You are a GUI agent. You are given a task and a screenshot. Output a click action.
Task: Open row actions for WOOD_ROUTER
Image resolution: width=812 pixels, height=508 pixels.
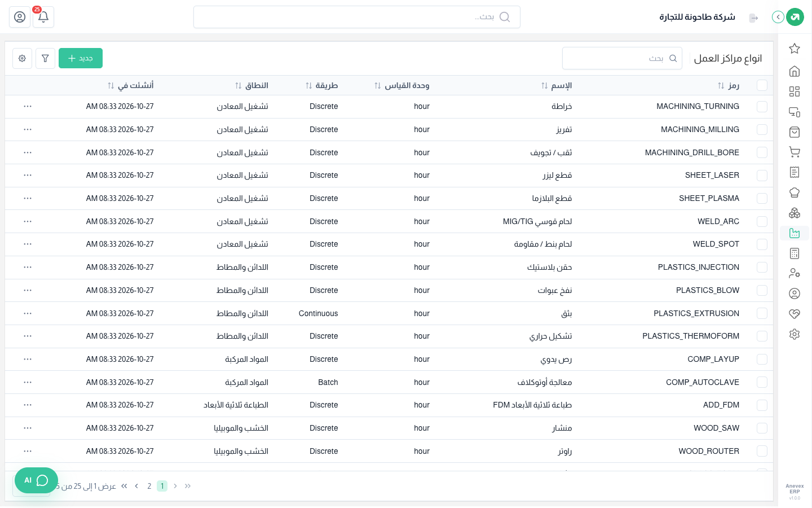click(28, 451)
